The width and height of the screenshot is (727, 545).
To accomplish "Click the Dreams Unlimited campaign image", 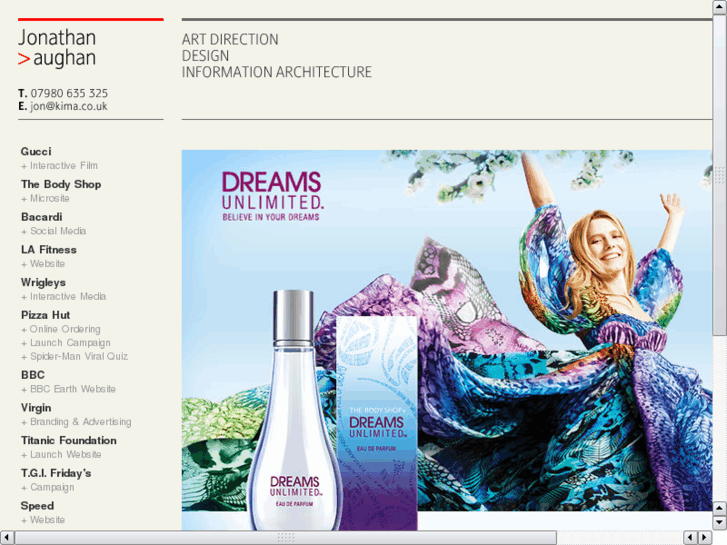I will click(x=447, y=340).
